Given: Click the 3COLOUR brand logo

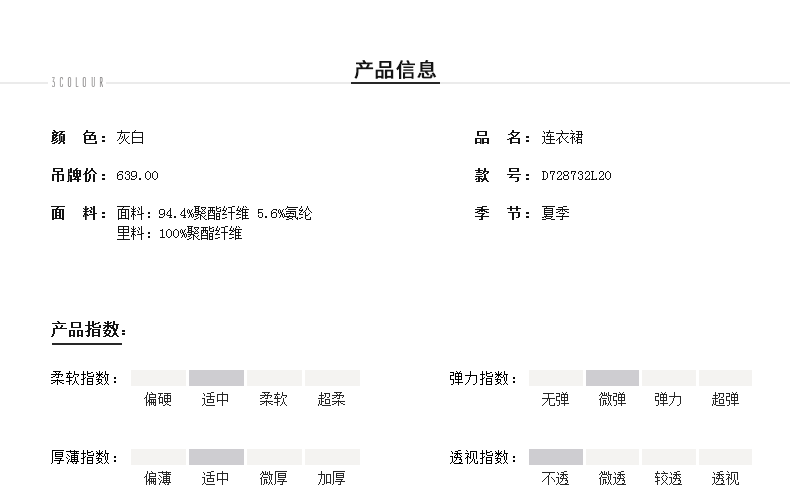Looking at the screenshot, I should coord(77,83).
